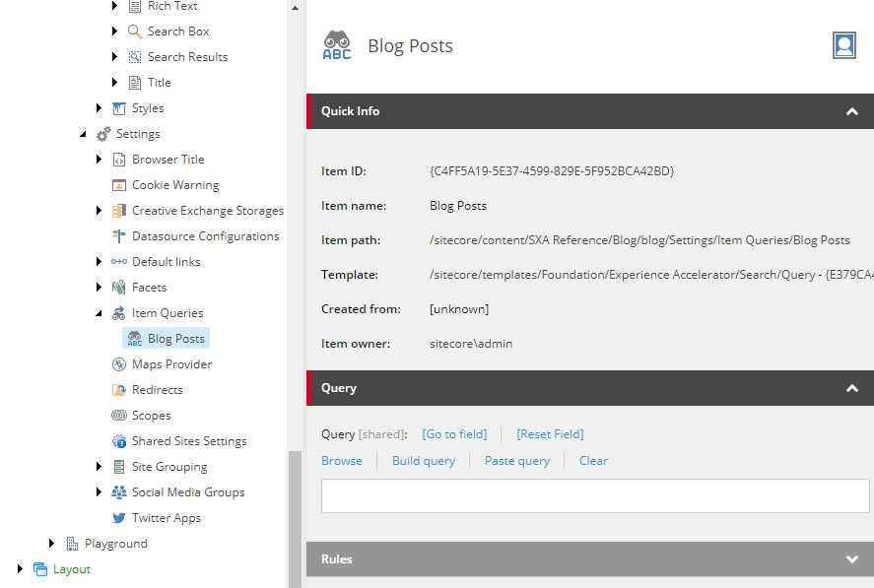Click the Site Grouping icon
Screen dimensions: 874x588
coord(119,467)
